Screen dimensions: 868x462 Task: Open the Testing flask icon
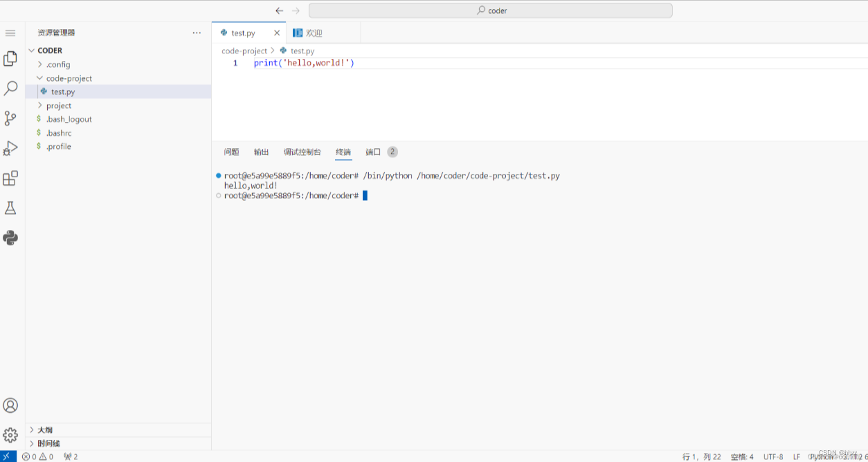tap(10, 208)
